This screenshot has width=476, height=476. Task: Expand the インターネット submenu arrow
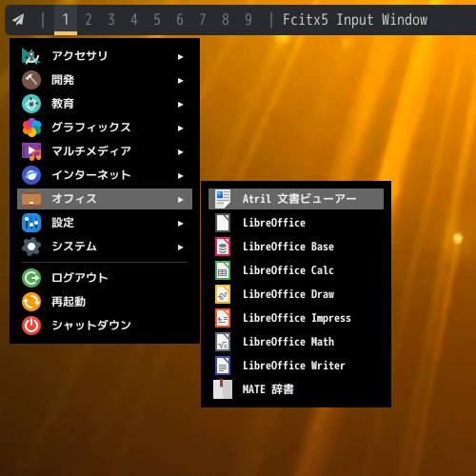[x=180, y=176]
